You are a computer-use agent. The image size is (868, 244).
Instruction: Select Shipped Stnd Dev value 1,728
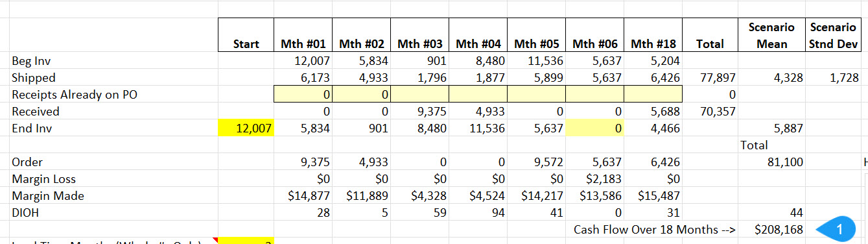[x=833, y=78]
